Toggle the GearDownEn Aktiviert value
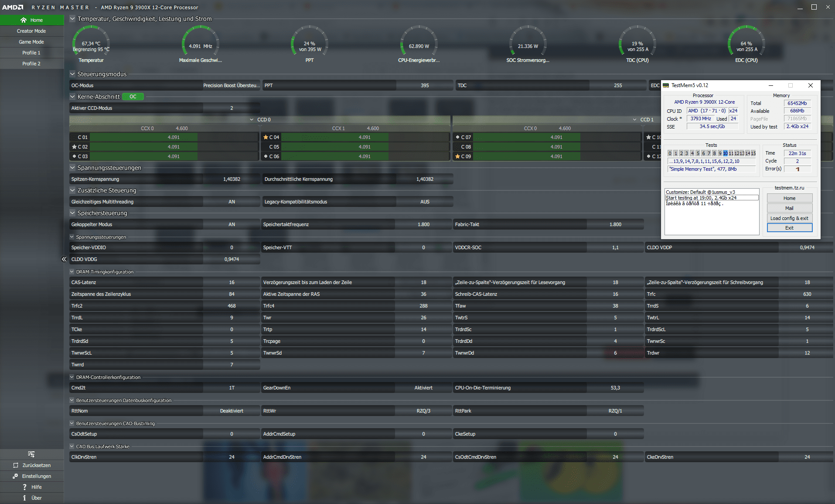 pos(423,388)
